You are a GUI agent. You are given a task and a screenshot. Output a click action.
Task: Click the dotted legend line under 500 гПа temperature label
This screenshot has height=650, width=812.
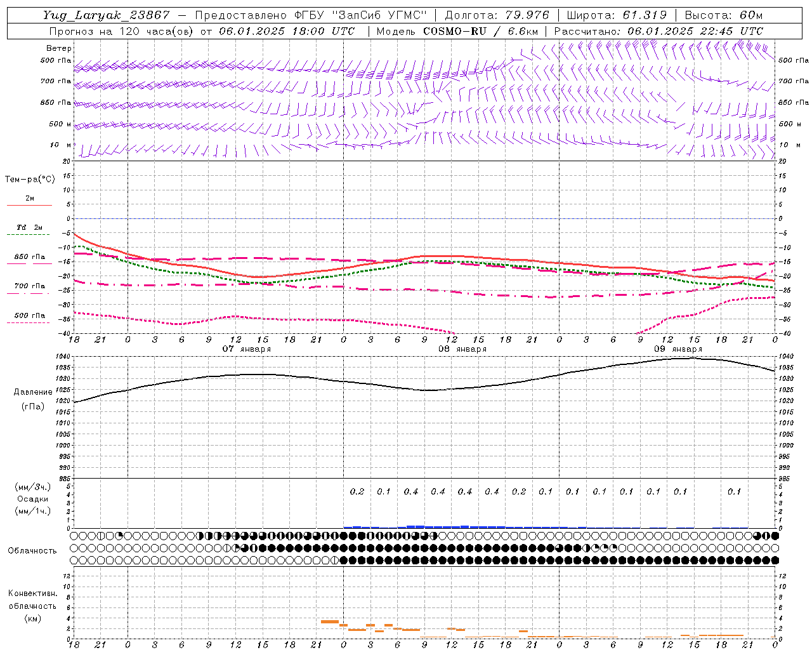tap(29, 323)
